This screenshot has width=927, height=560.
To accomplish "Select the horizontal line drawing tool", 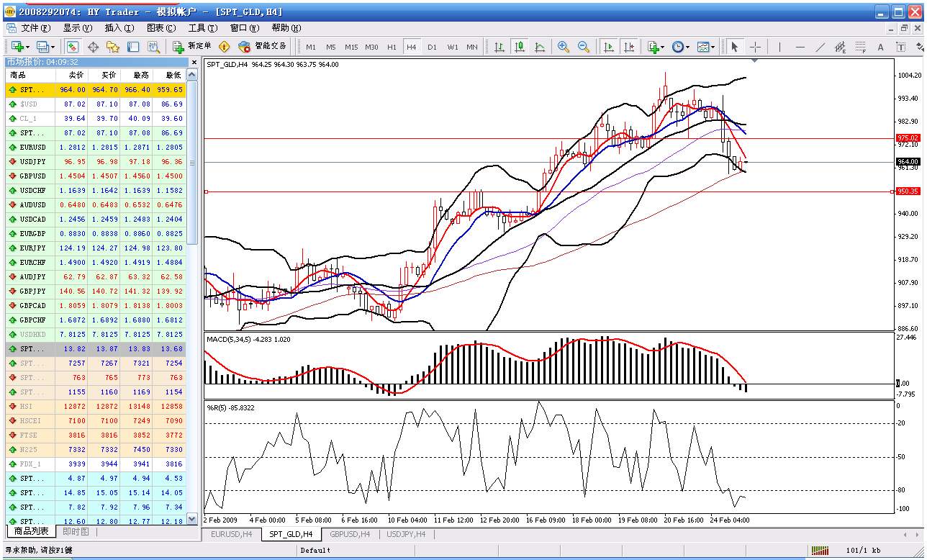I will click(x=800, y=47).
